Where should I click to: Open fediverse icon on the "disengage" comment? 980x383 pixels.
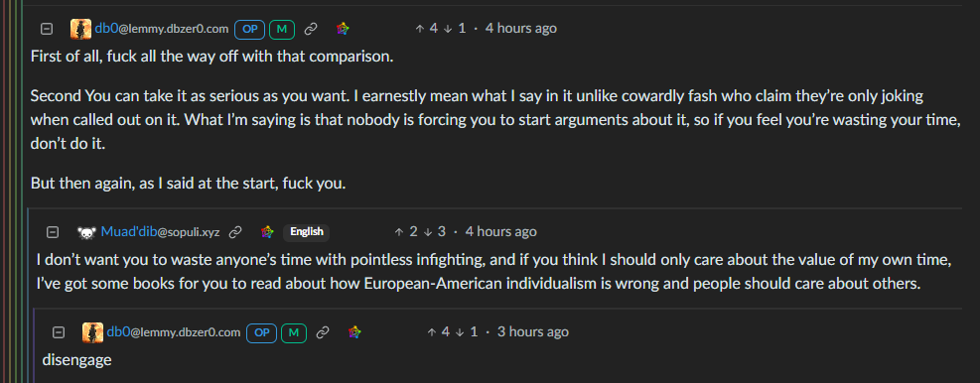(354, 332)
